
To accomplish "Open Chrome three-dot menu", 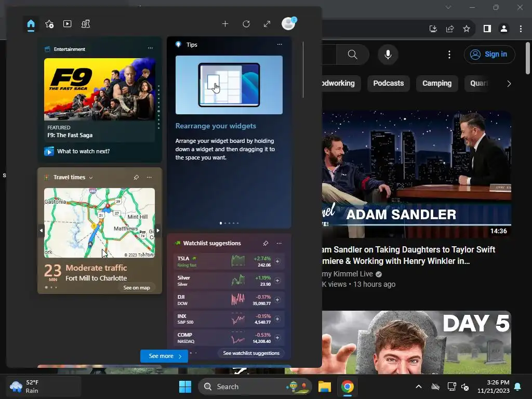I will pyautogui.click(x=521, y=29).
